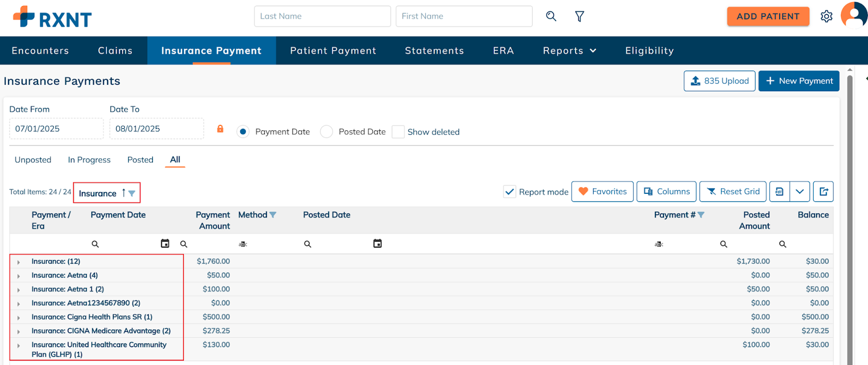
Task: Switch to the Unposted tab
Action: 33,160
